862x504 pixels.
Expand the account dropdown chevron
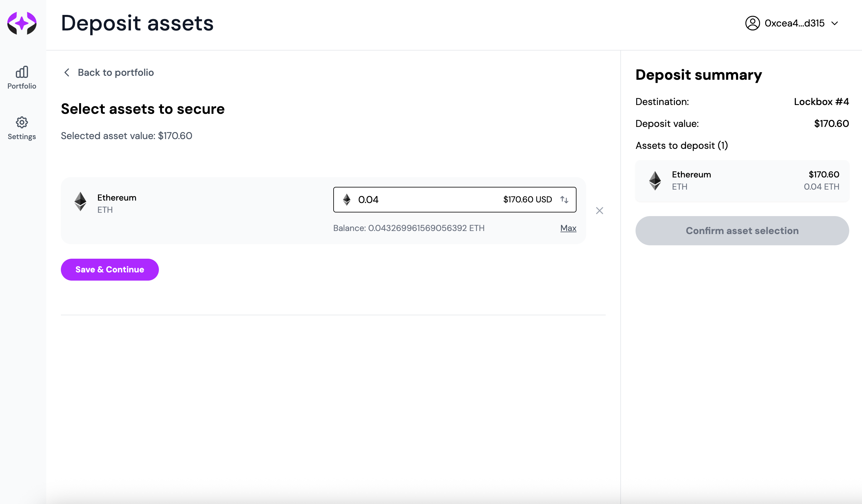pos(835,23)
